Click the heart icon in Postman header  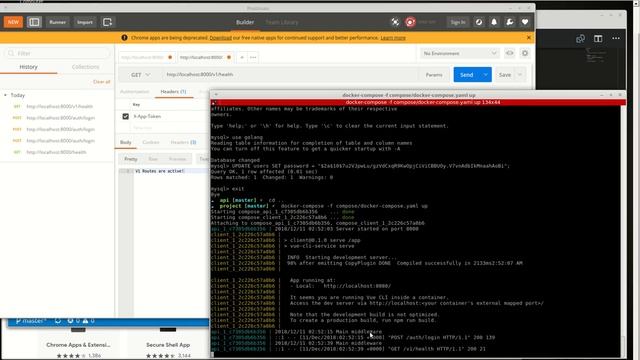525,22
